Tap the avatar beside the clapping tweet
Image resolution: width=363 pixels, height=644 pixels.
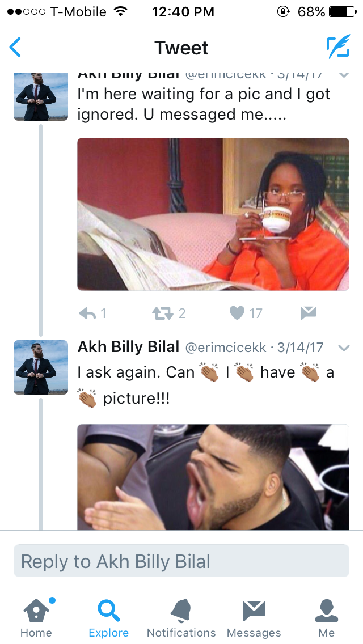pyautogui.click(x=41, y=367)
